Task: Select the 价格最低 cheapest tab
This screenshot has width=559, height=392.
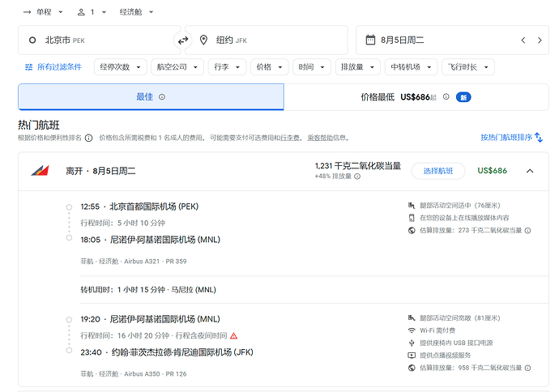Action: pos(416,97)
